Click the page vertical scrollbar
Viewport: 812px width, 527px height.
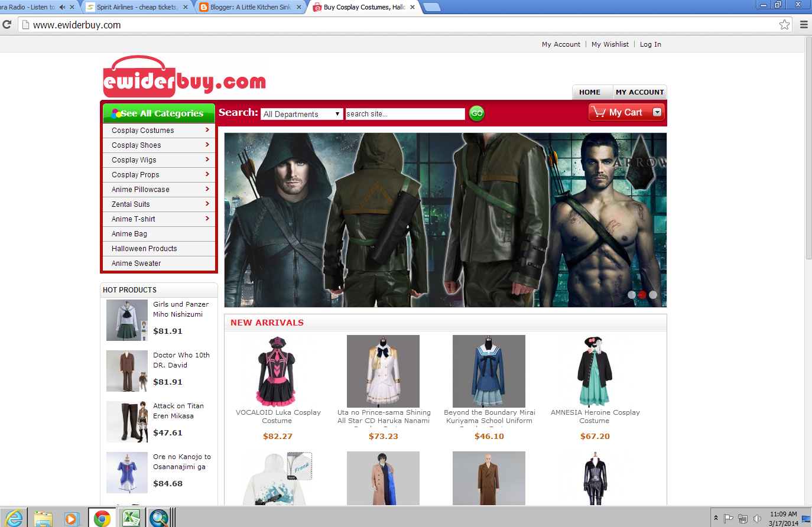(808, 148)
